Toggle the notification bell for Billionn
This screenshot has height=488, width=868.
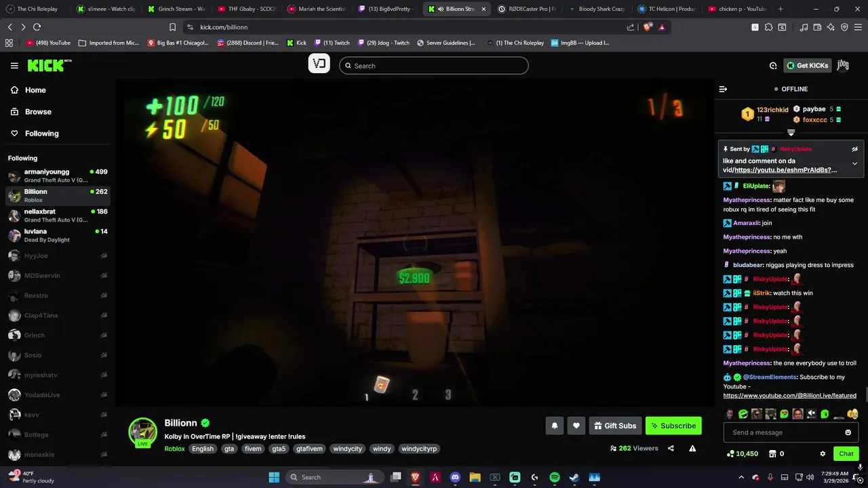554,426
